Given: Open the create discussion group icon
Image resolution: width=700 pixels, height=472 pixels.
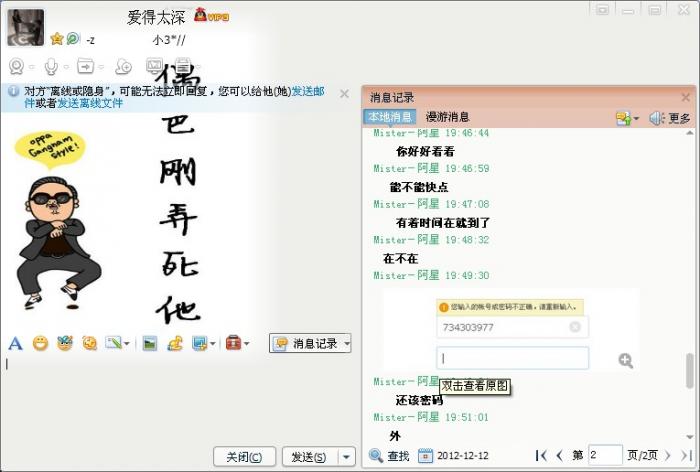Looking at the screenshot, I should 123,67.
